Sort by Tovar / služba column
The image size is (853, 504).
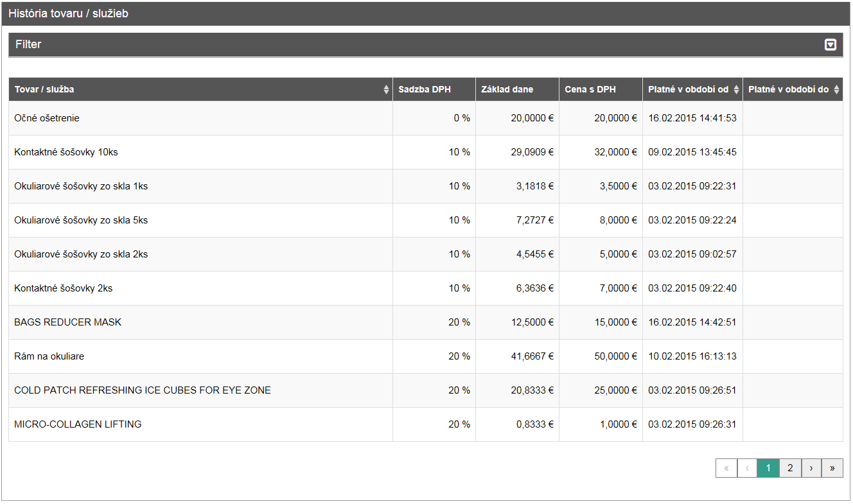tap(200, 89)
